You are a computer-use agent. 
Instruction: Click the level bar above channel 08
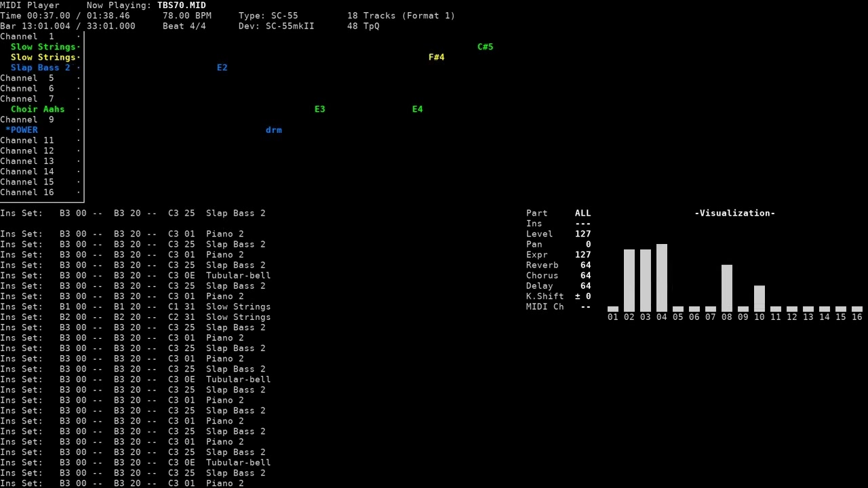(727, 288)
